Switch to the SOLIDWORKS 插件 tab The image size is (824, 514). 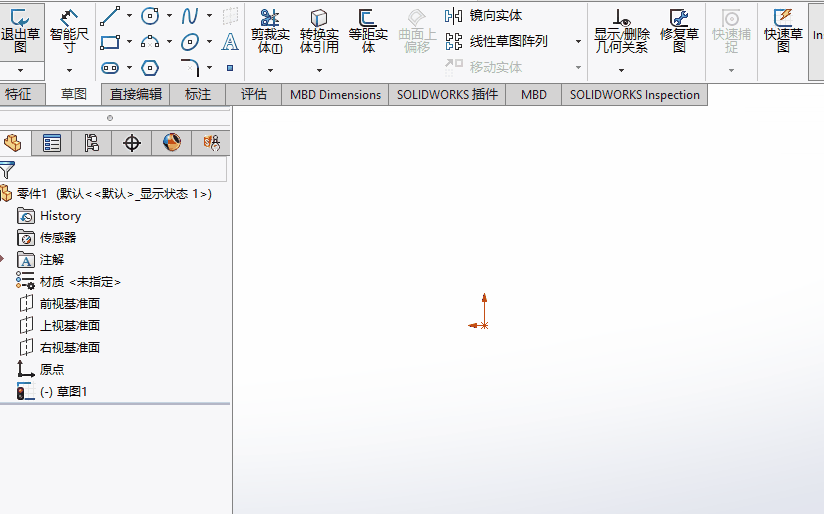point(447,95)
